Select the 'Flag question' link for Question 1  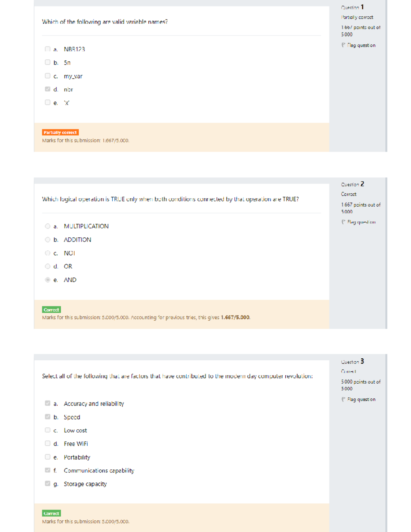click(361, 45)
